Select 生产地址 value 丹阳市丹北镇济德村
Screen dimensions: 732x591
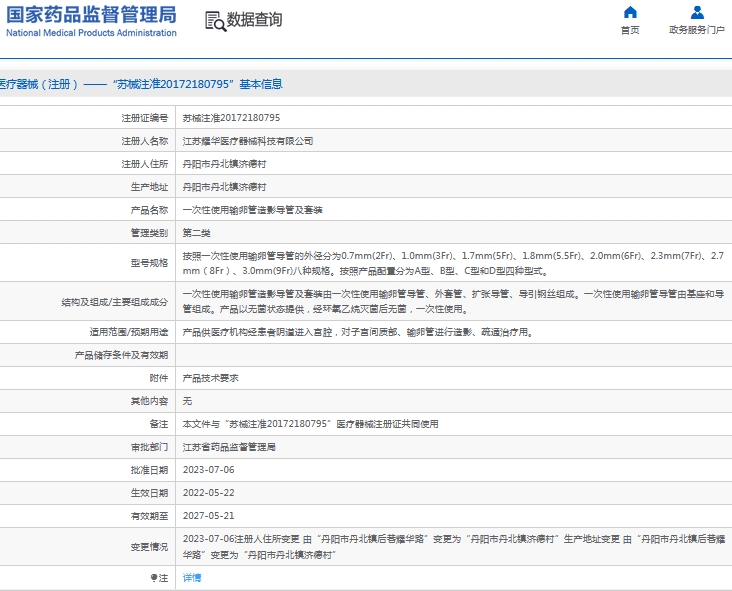pyautogui.click(x=225, y=187)
